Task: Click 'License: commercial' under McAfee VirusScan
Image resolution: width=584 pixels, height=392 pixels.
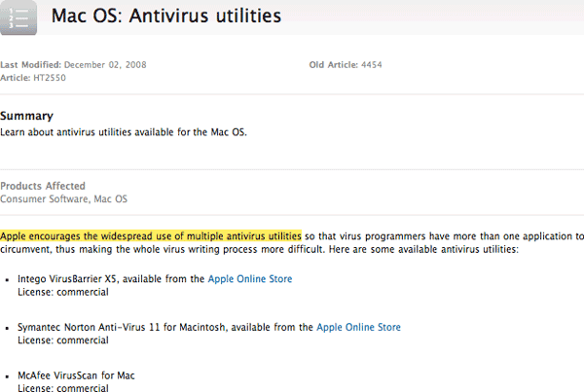Action: click(58, 387)
